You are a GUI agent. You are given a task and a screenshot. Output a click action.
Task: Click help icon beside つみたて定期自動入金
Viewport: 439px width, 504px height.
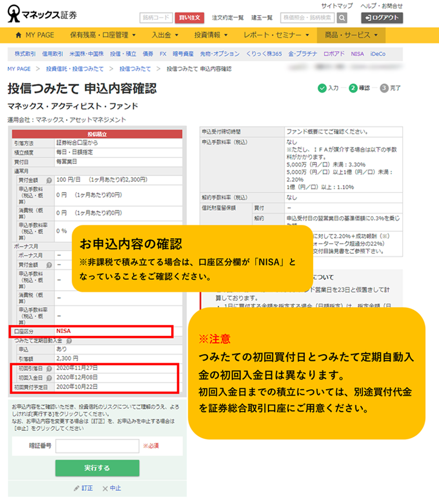click(x=69, y=340)
